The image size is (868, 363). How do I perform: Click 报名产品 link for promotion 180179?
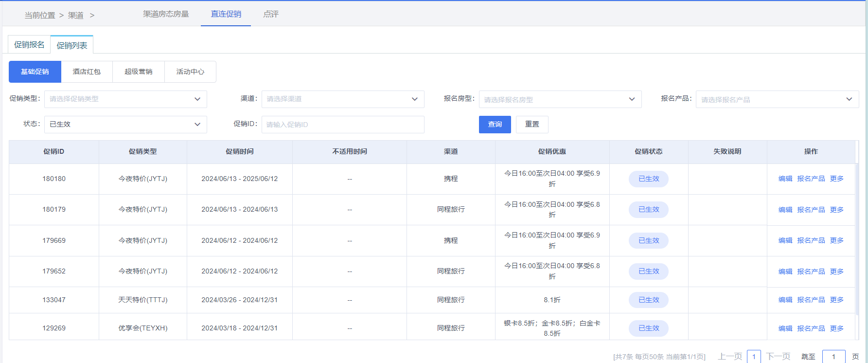[x=811, y=210]
